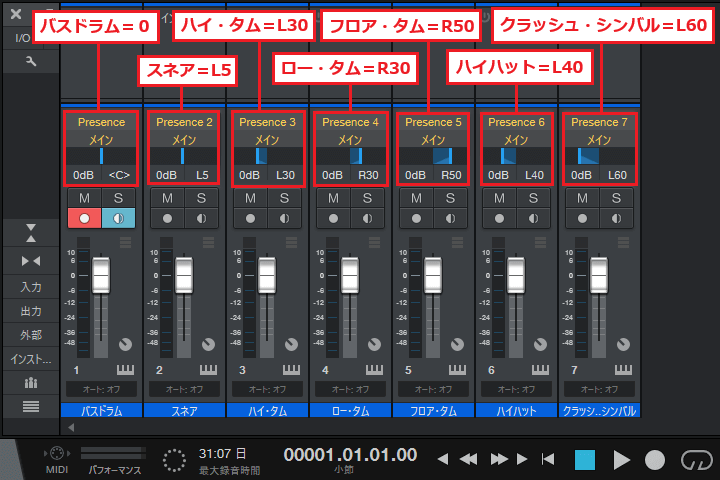Mute the Presence 2 snare channel

click(164, 199)
